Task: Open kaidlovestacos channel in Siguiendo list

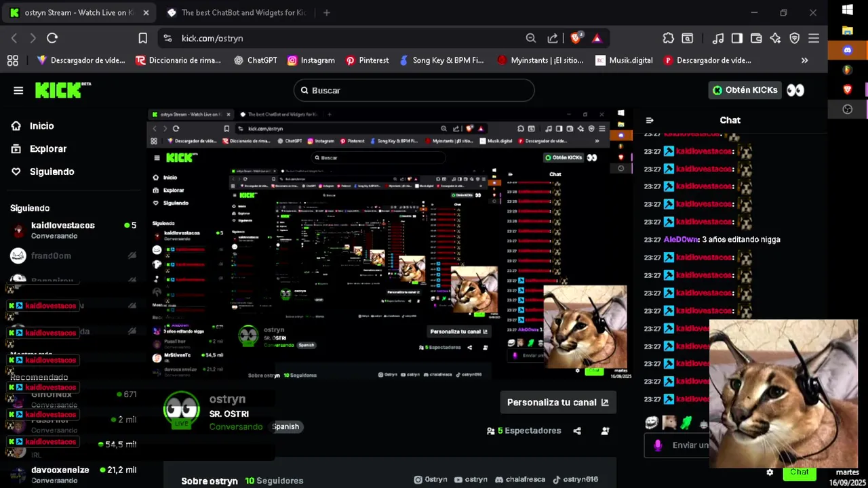Action: 73,230
